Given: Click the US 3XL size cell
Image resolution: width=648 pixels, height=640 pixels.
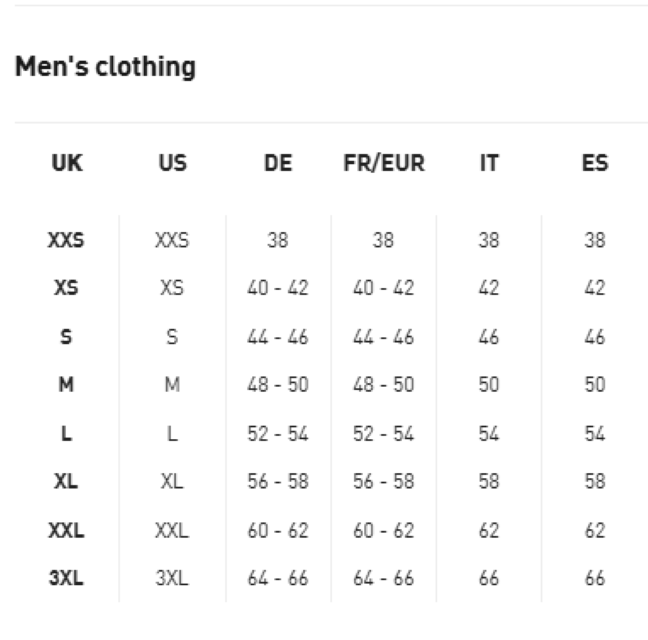Looking at the screenshot, I should click(x=172, y=579).
